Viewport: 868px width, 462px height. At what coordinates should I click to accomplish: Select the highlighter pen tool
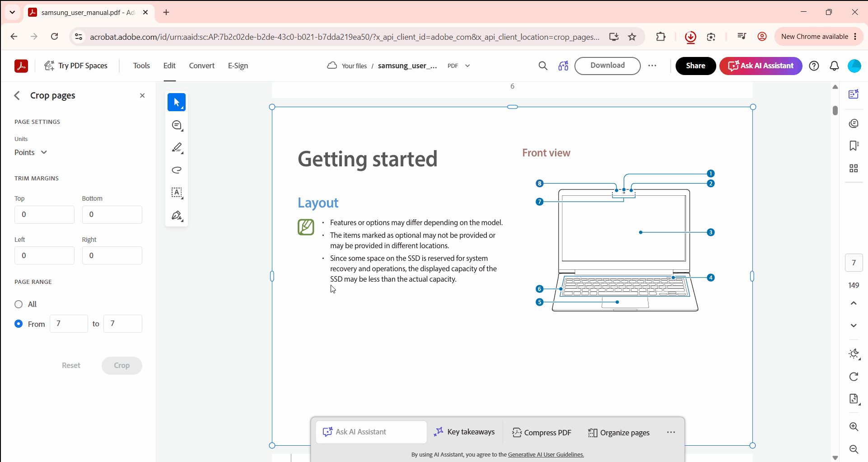coord(177,148)
